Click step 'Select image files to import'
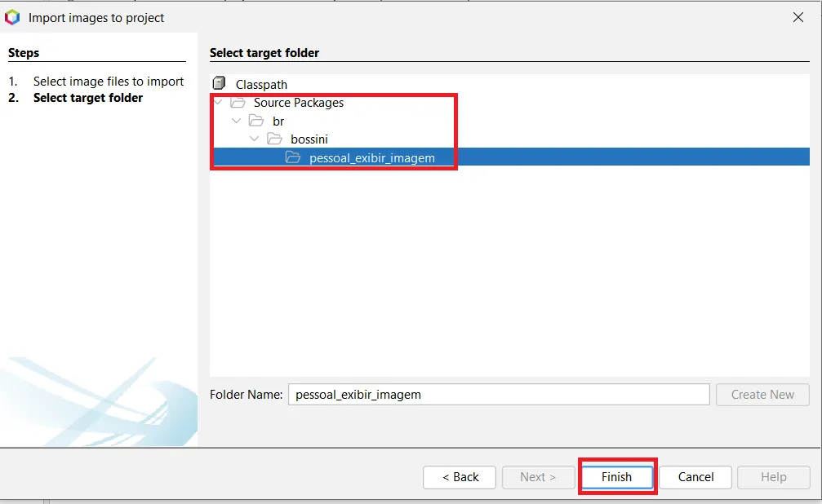The height and width of the screenshot is (504, 822). click(x=109, y=82)
